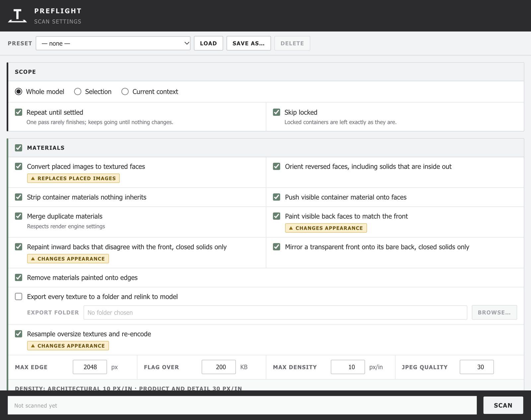Click the JPEG Quality input field
Viewport: 531px width, 420px height.
477,367
